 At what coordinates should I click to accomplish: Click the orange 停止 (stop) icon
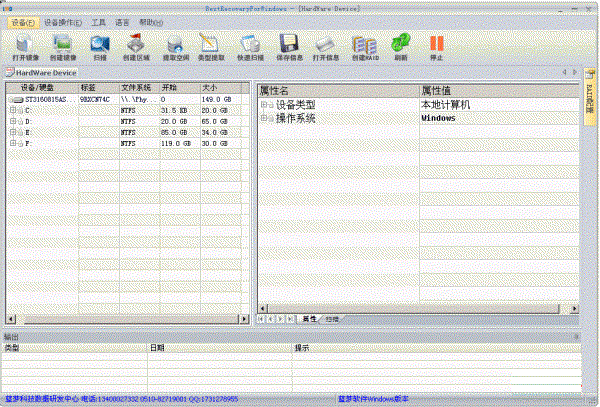coord(436,43)
